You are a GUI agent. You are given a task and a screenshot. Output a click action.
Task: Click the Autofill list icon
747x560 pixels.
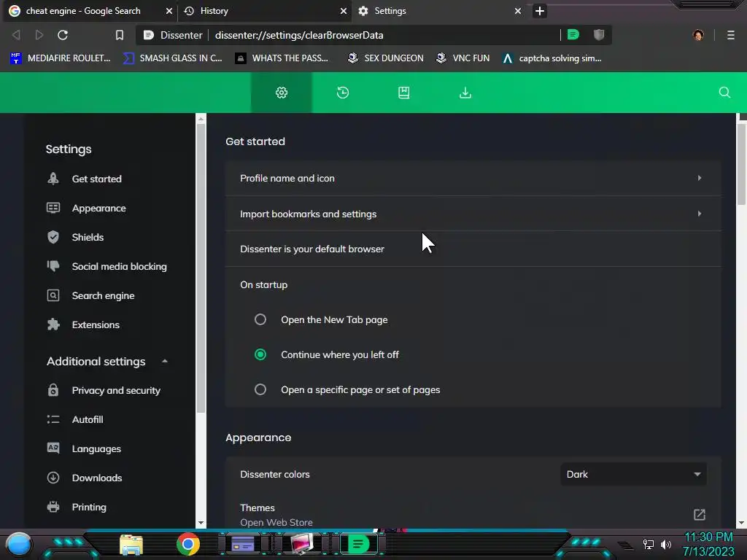point(53,419)
